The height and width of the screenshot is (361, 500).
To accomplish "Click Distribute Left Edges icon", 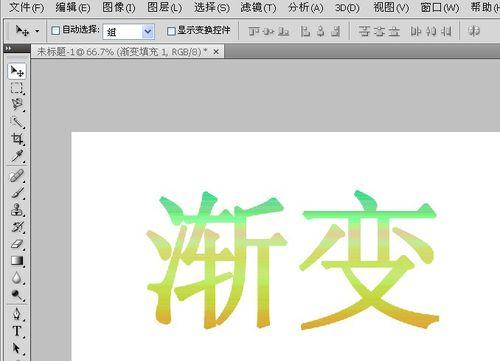I will (416, 31).
